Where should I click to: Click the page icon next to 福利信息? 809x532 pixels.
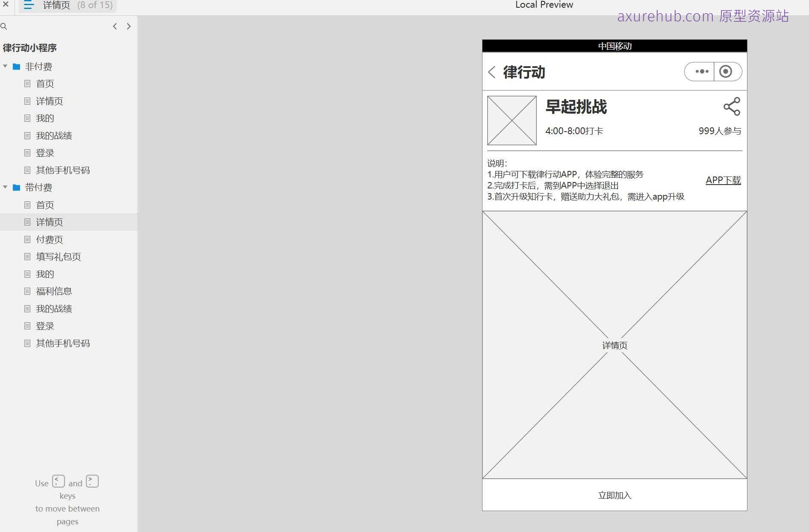click(x=27, y=291)
